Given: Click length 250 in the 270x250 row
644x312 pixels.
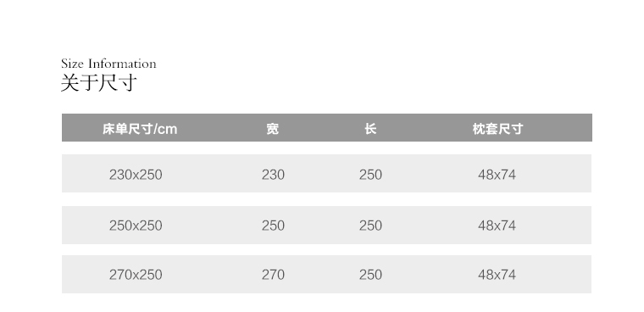Looking at the screenshot, I should (370, 275).
